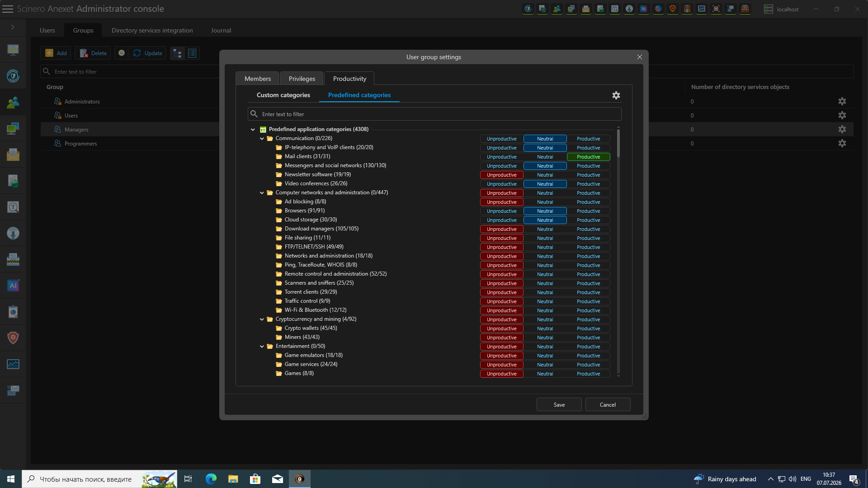Click the category filter text field in dialog

(434, 114)
